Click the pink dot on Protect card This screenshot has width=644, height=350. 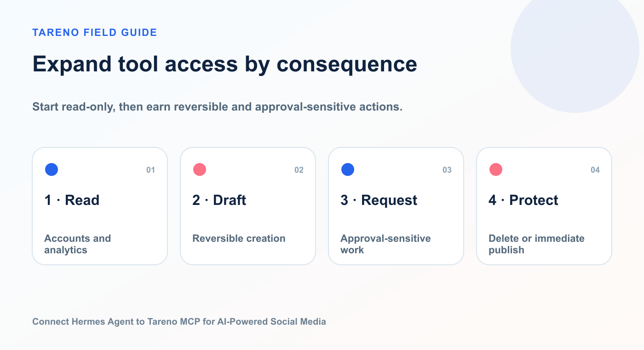point(496,169)
